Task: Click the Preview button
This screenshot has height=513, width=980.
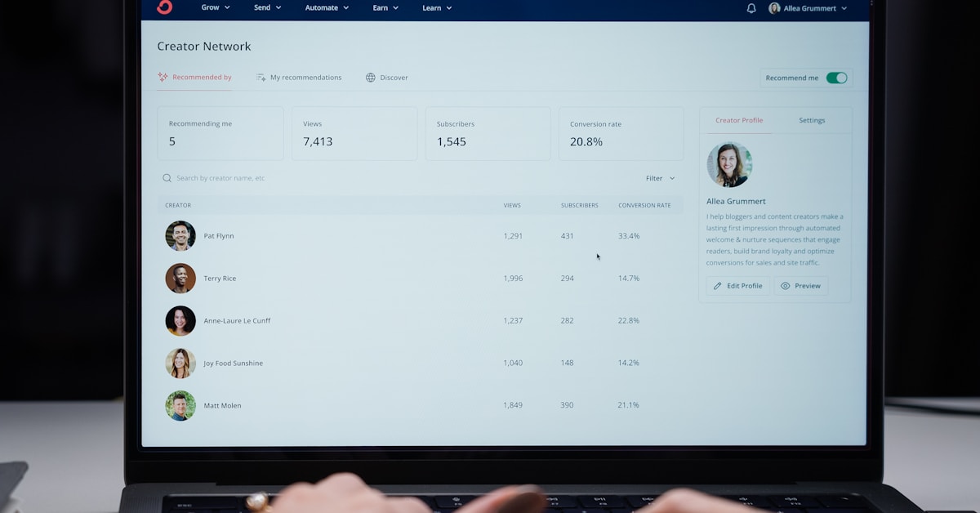Action: 800,286
